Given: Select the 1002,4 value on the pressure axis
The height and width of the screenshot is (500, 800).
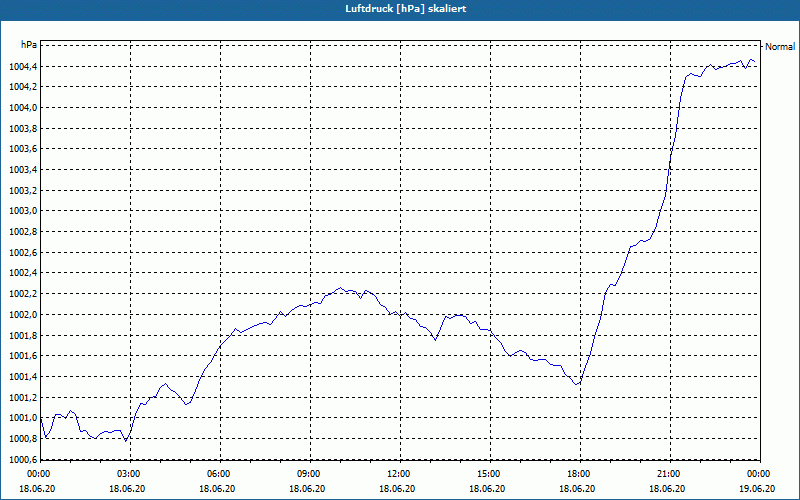Looking at the screenshot, I should pyautogui.click(x=23, y=273).
